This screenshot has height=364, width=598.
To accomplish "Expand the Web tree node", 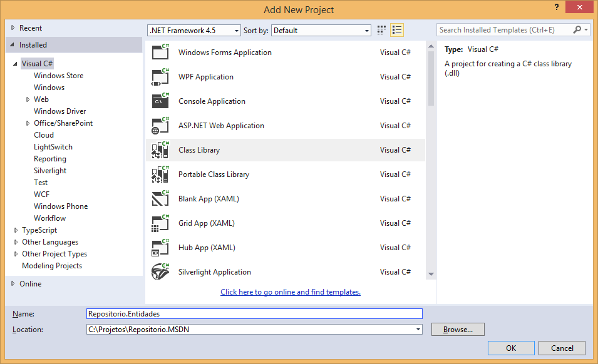I will pyautogui.click(x=28, y=99).
